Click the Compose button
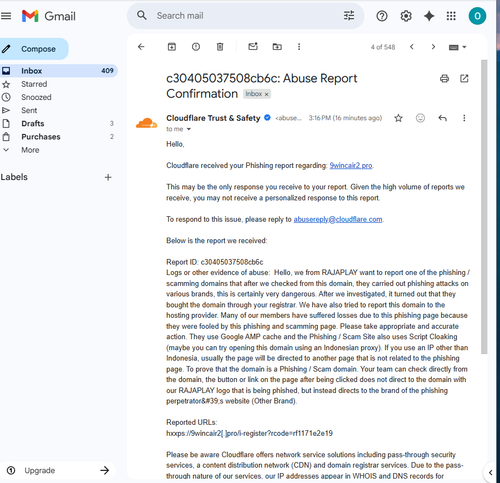Image resolution: width=500 pixels, height=483 pixels. point(34,49)
